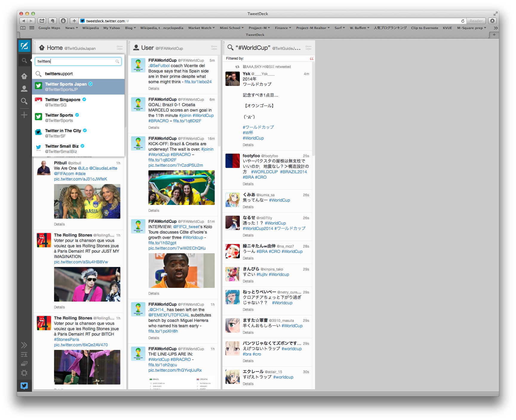
Task: Open the Accounts icon in sidebar
Action: pos(24,363)
